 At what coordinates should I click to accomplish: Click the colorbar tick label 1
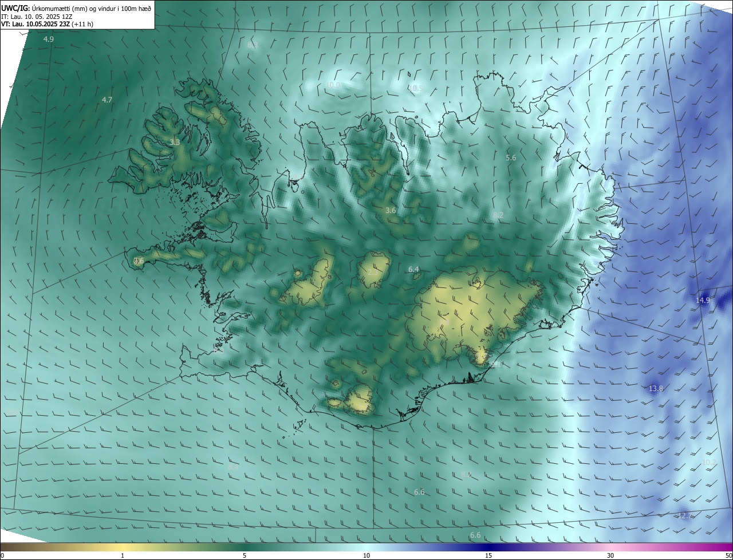[123, 555]
